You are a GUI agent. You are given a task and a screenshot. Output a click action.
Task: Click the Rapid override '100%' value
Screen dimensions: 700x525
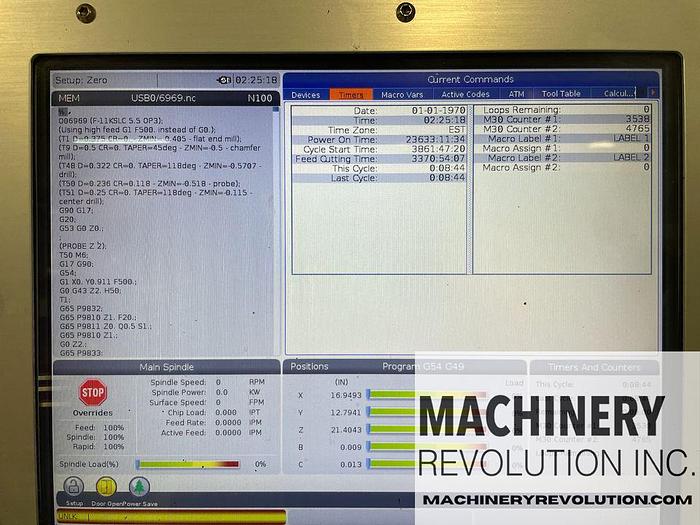tap(113, 446)
